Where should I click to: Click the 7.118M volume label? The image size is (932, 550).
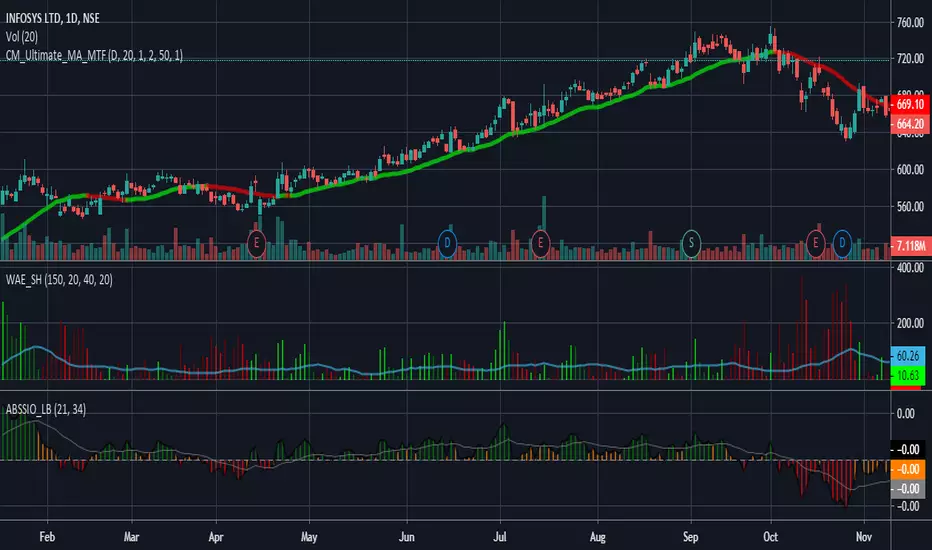click(910, 245)
